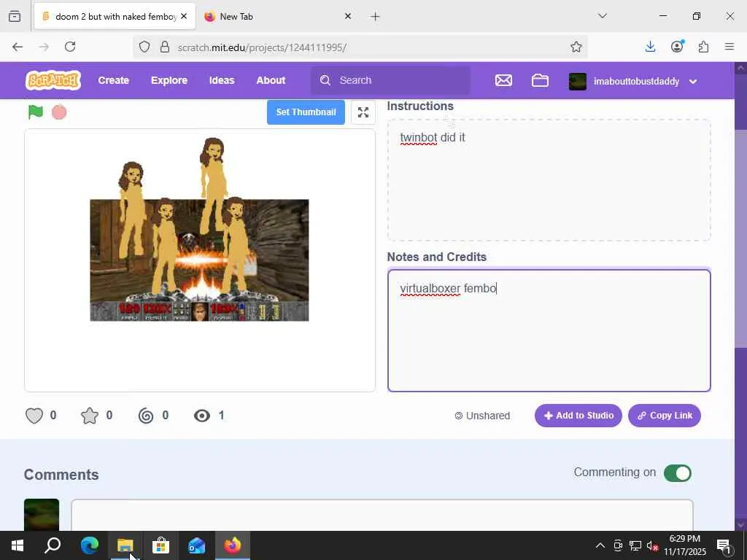Close the New Tab tab
This screenshot has height=560, width=747.
(x=348, y=16)
